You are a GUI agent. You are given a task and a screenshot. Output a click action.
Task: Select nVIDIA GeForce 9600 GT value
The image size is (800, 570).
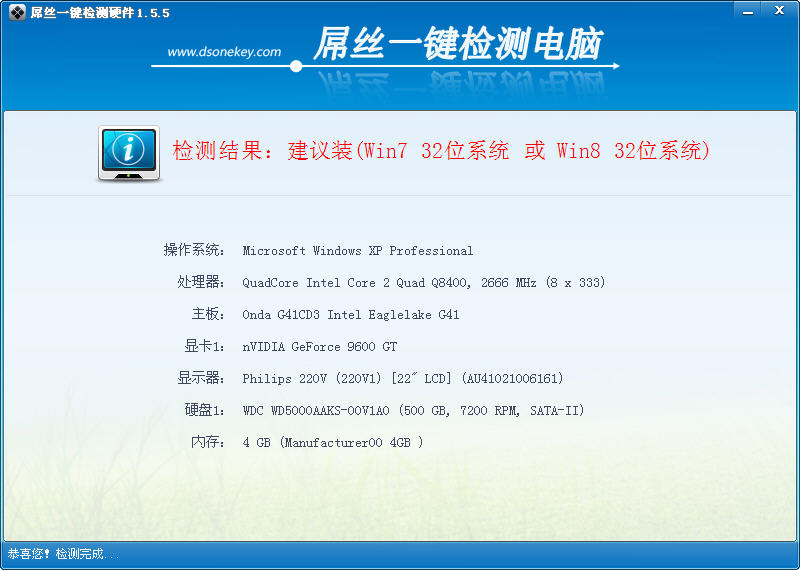click(320, 347)
